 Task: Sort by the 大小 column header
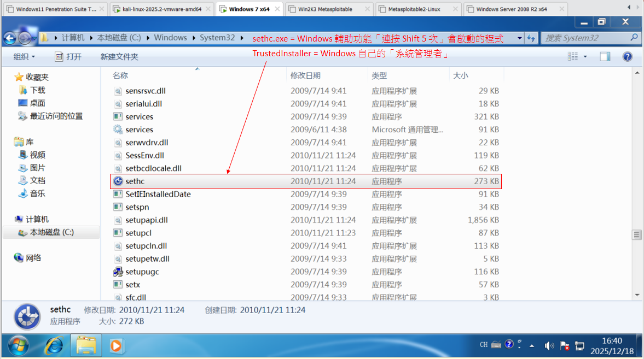477,75
